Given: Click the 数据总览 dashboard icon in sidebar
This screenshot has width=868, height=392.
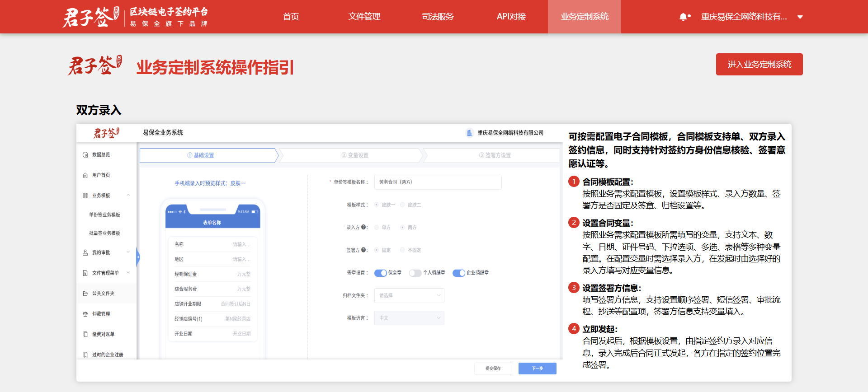Looking at the screenshot, I should (x=85, y=155).
